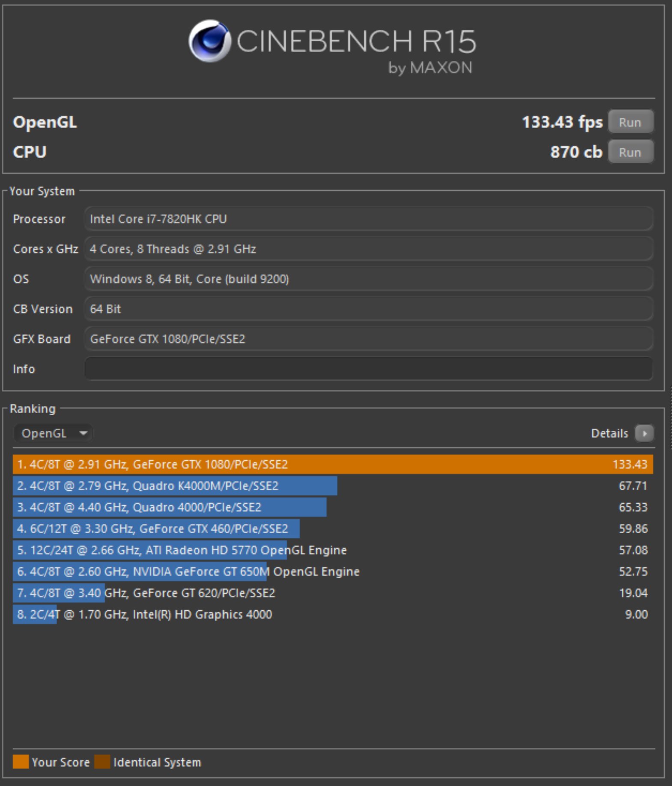Click the 19.04 score value

point(633,593)
